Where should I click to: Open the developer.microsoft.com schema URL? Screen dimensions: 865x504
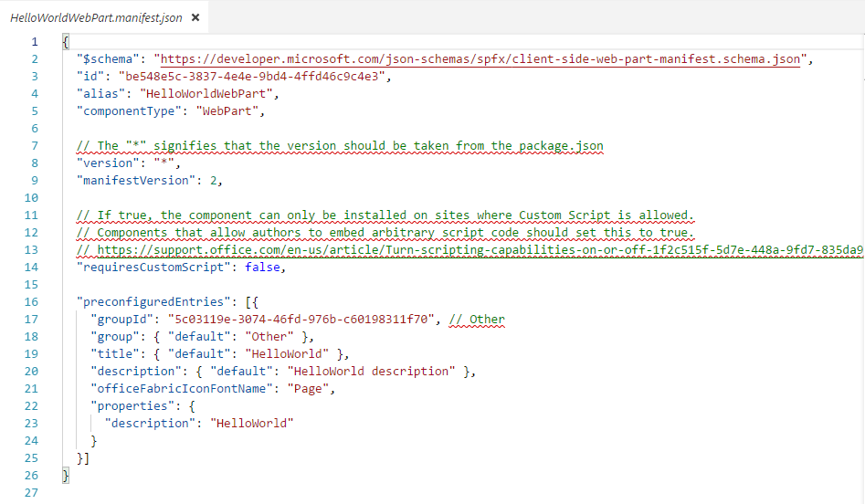click(480, 59)
